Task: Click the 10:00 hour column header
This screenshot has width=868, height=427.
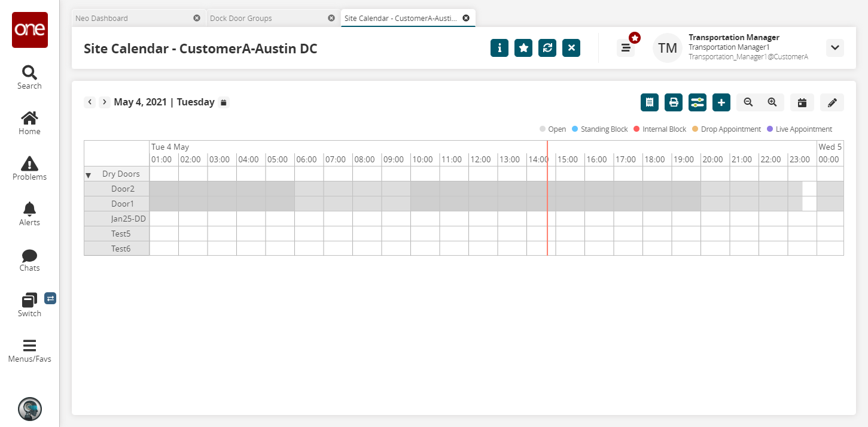Action: (425, 160)
